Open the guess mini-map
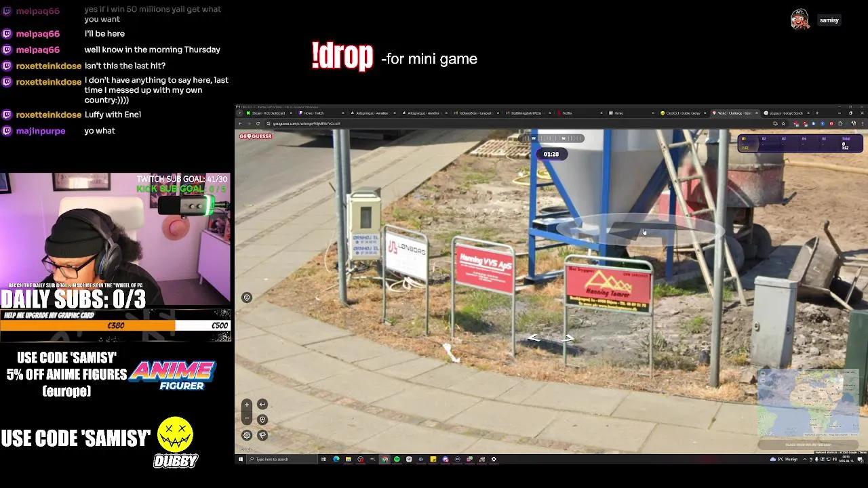Image resolution: width=868 pixels, height=488 pixels. (x=808, y=404)
